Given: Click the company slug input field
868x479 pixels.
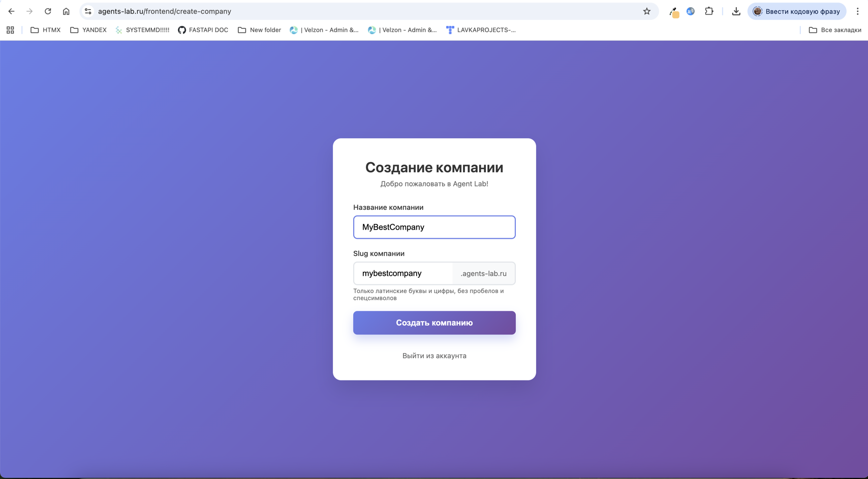Looking at the screenshot, I should click(x=403, y=273).
